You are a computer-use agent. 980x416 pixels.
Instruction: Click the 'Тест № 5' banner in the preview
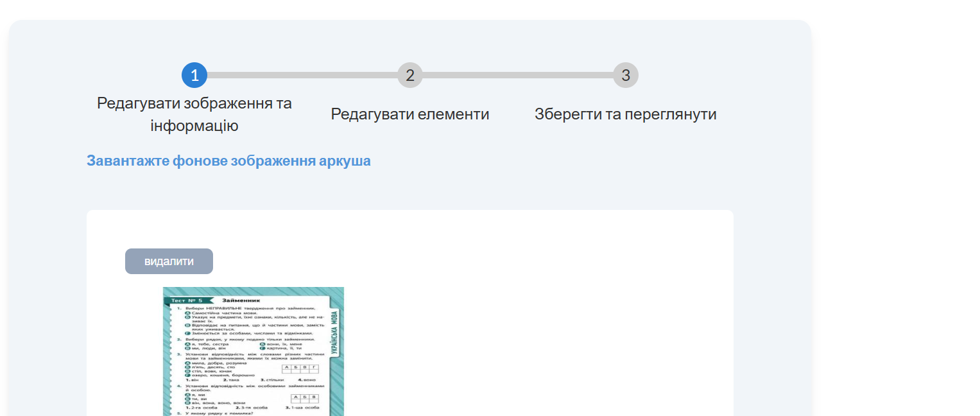186,300
